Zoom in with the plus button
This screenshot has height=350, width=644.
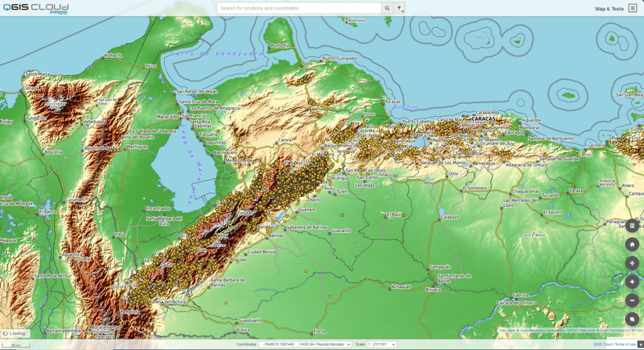tap(632, 282)
